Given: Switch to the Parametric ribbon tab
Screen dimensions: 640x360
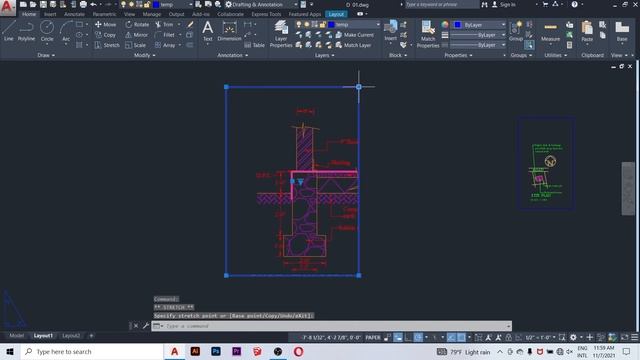Looking at the screenshot, I should tap(104, 14).
